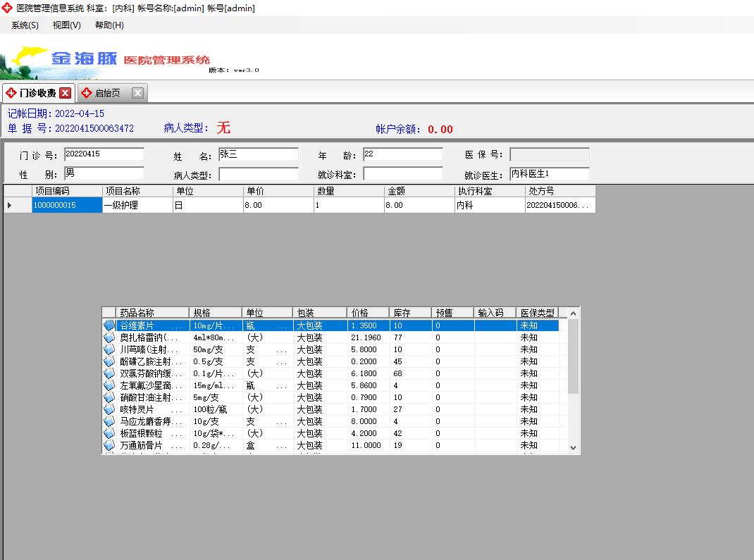The width and height of the screenshot is (754, 560).
Task: Click the 就诊科室 input field
Action: [402, 174]
